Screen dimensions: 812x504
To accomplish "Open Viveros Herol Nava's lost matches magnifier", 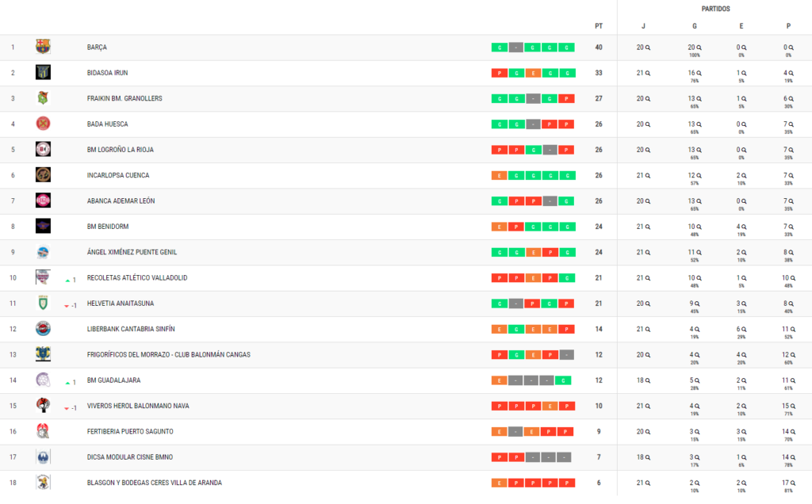I will point(792,407).
